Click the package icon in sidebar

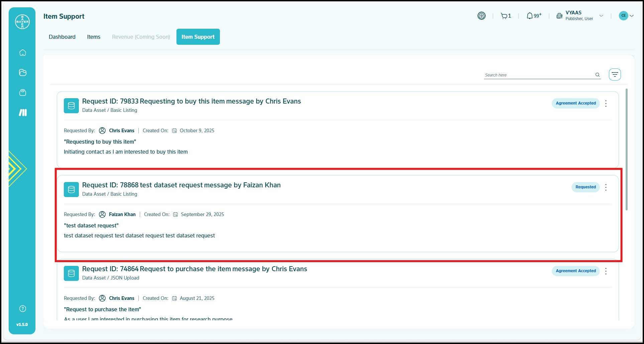pos(23,93)
